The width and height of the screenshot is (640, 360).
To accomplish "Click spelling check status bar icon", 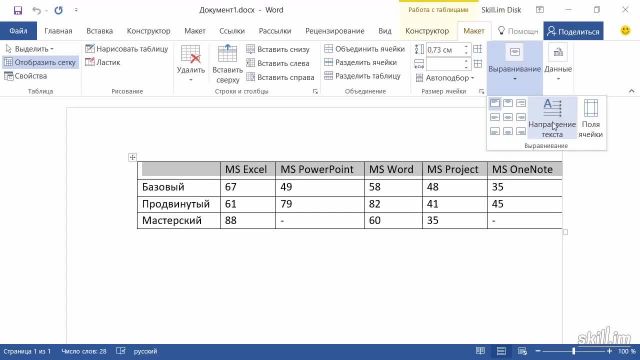I will [120, 351].
